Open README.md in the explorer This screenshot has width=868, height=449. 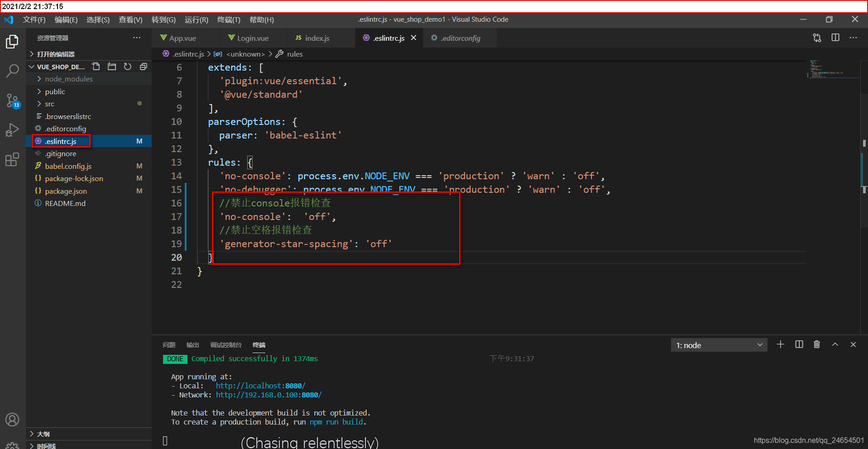89,204
